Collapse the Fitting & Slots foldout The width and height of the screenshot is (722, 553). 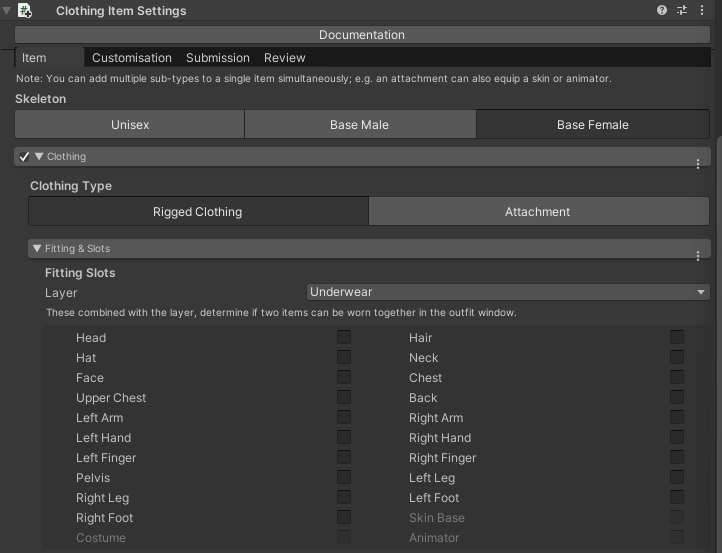(37, 249)
